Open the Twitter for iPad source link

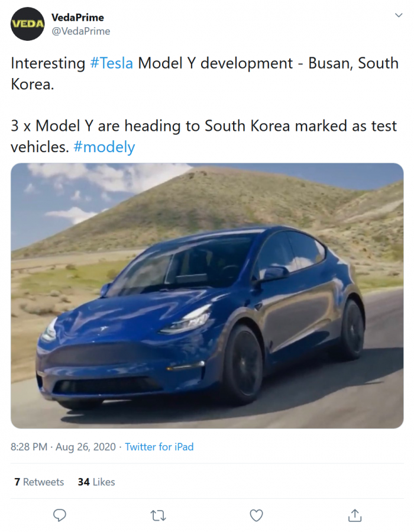tap(159, 447)
